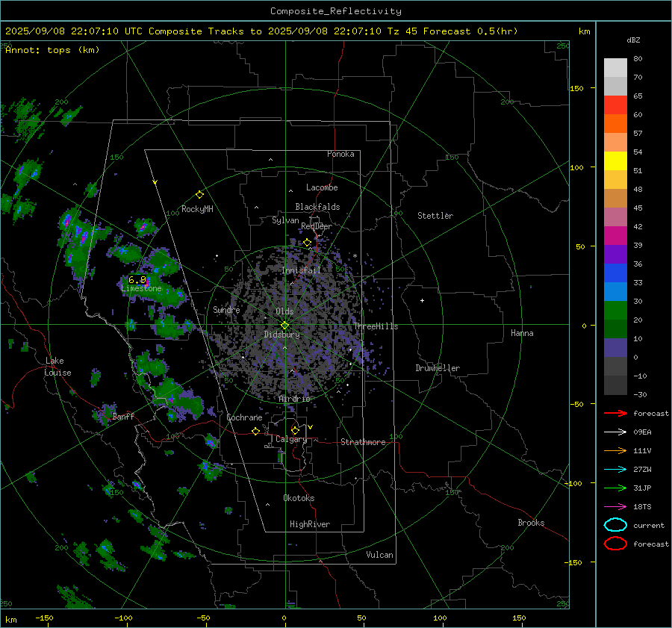
Task: Click the Vulcan town label
Action: (380, 555)
